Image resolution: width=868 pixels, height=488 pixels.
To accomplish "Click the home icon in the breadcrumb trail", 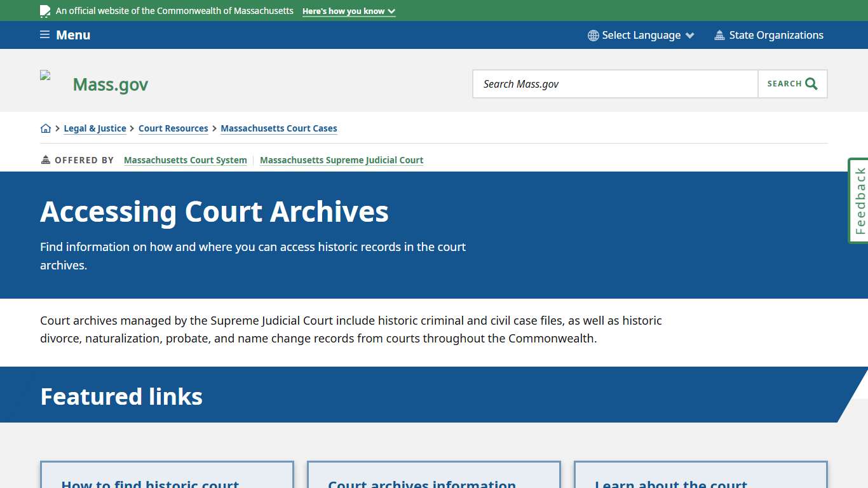I will (46, 128).
